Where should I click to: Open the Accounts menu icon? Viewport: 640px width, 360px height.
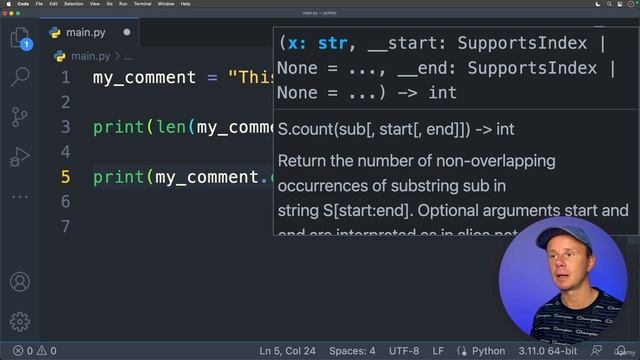coord(20,282)
